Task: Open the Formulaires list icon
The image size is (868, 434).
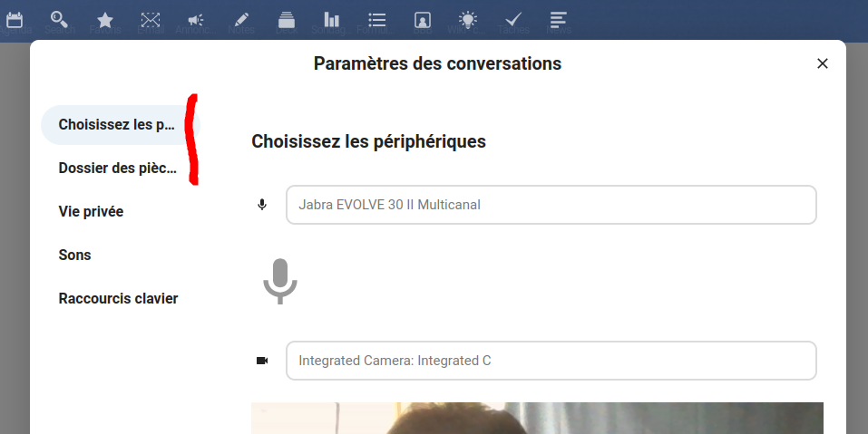Action: pos(377,21)
